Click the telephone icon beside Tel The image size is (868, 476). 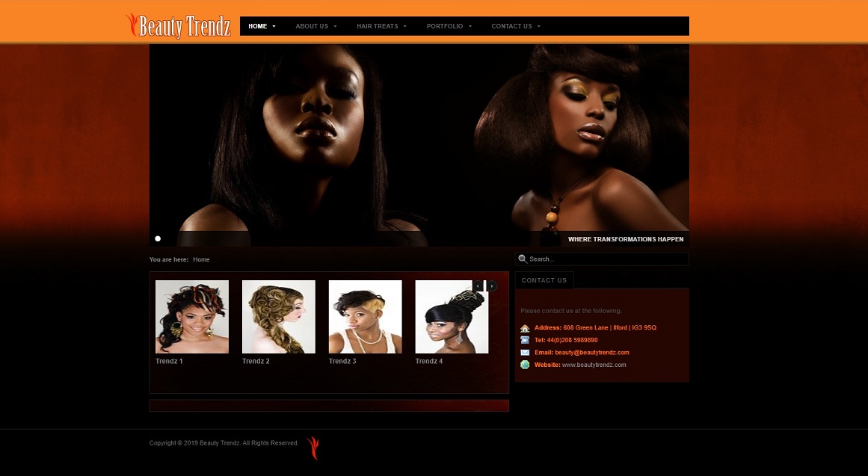point(525,340)
